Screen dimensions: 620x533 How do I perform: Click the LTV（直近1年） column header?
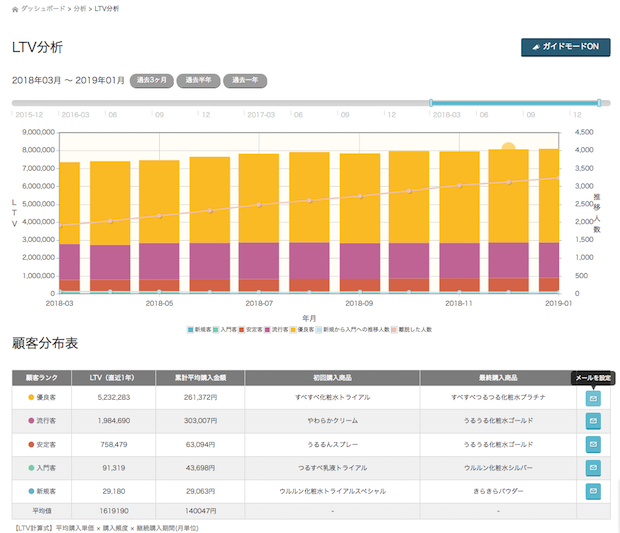(x=111, y=377)
